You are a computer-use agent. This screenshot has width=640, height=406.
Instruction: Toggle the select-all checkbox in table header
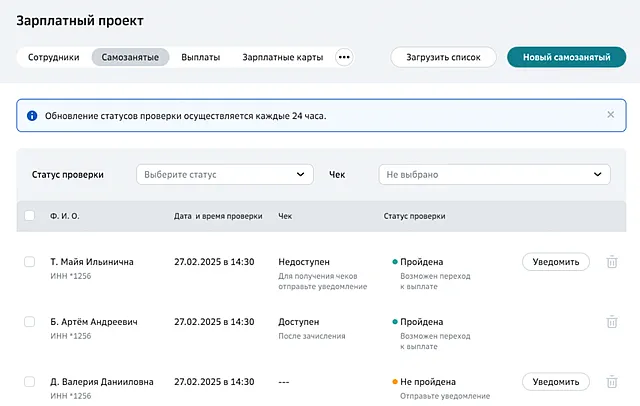[x=29, y=215]
